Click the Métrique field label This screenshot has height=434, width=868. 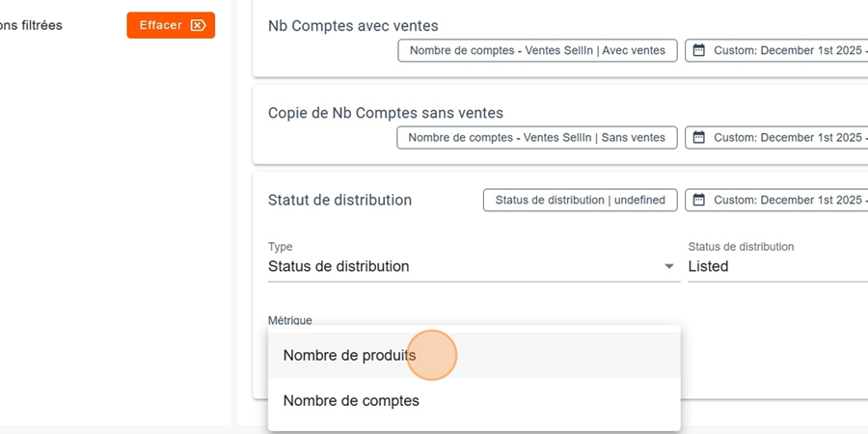point(289,320)
